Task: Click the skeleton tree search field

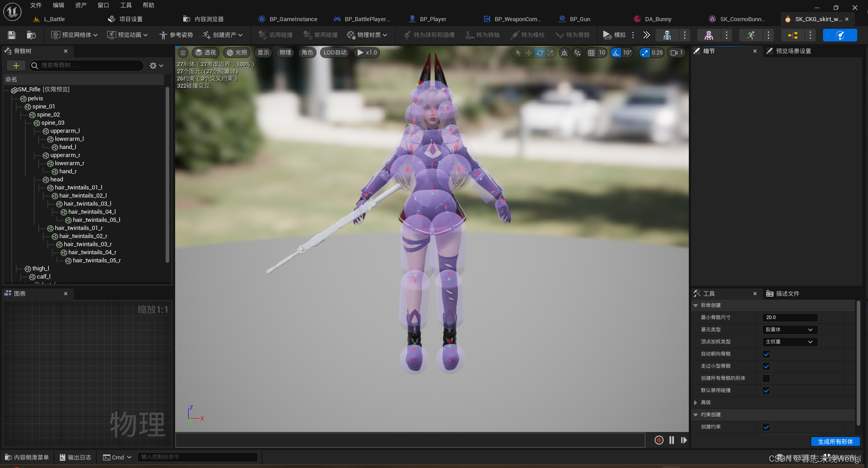Action: (x=86, y=66)
